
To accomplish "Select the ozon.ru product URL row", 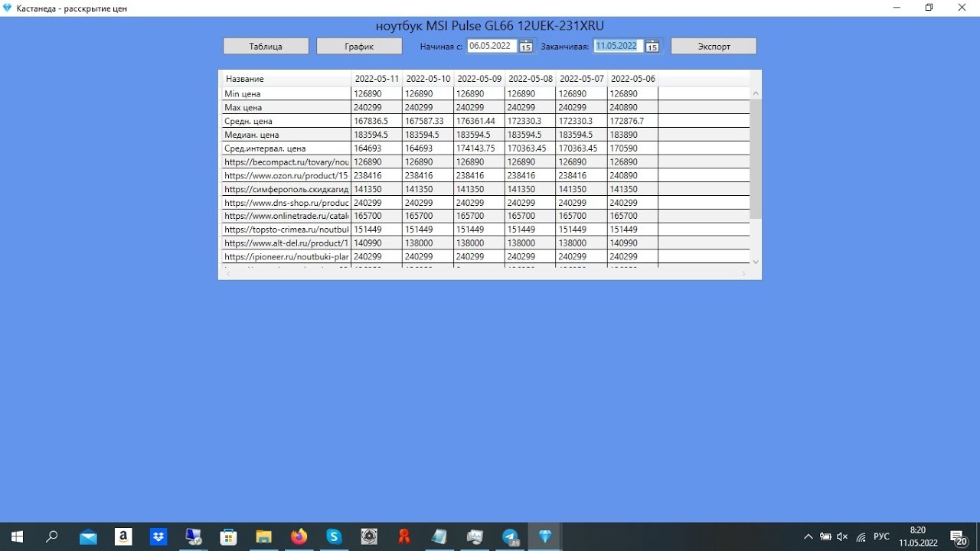I will (x=286, y=176).
